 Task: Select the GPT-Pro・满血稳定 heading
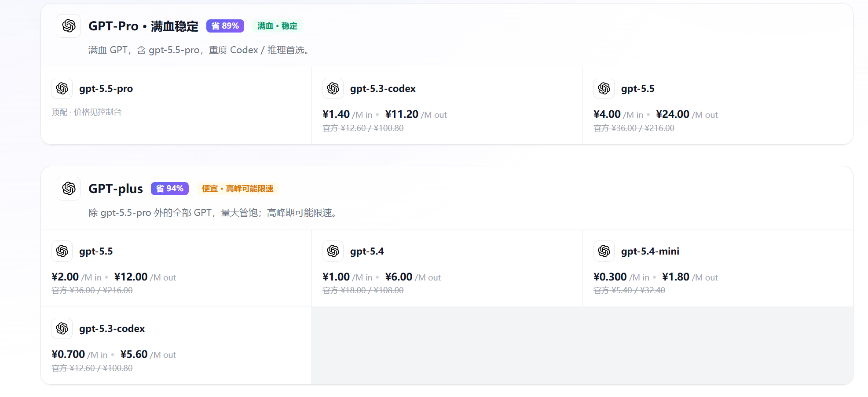[143, 26]
